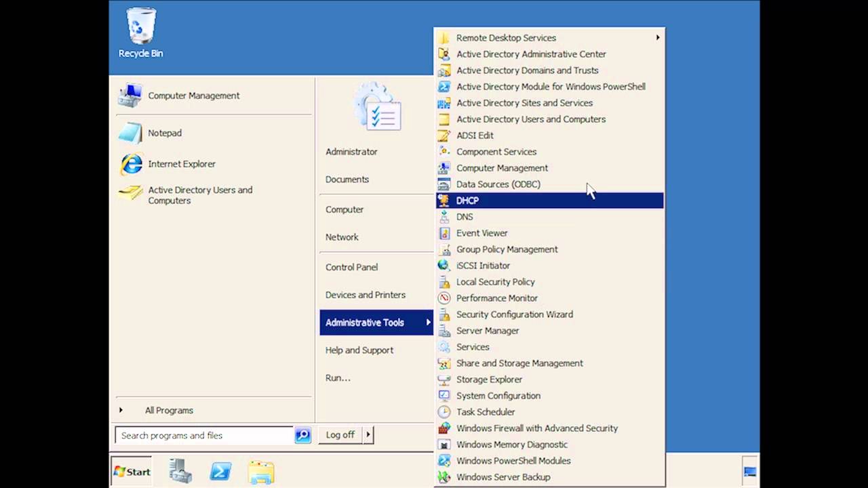
Task: Click the Security Configuration Wizard icon
Action: point(443,314)
